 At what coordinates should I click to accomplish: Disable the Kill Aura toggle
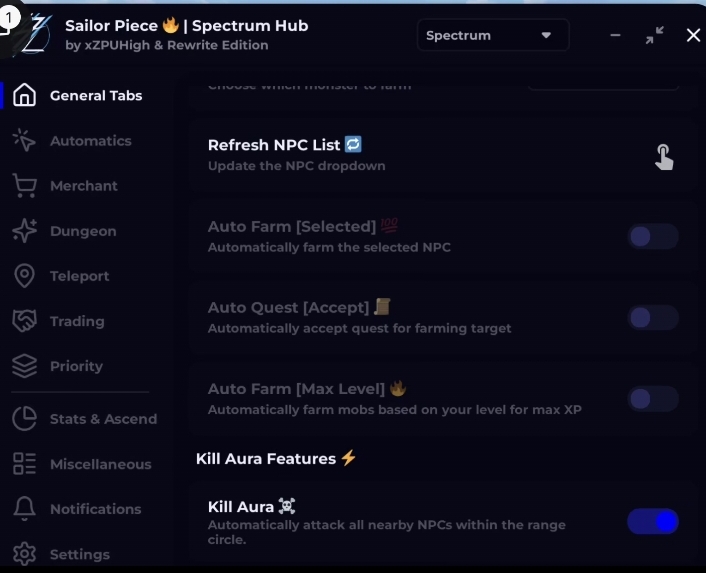pos(653,521)
